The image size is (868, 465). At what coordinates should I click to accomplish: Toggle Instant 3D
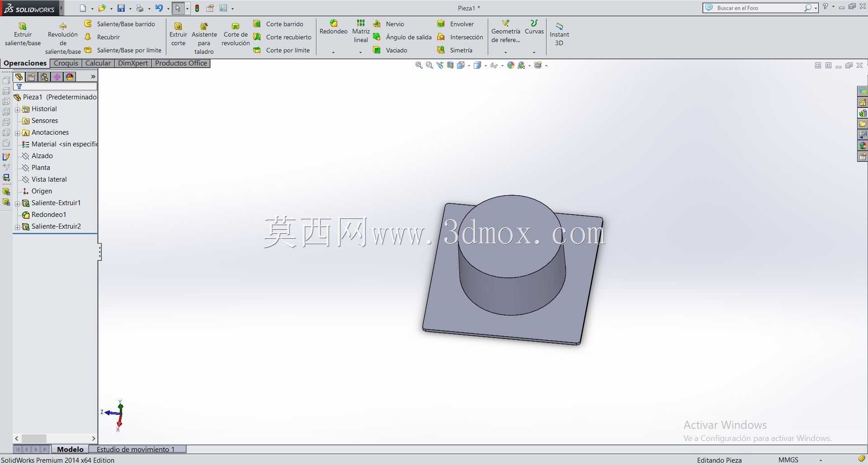(559, 34)
